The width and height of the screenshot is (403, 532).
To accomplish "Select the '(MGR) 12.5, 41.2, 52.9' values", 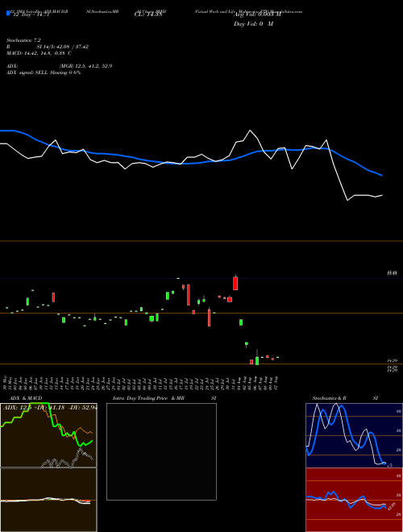I will point(85,66).
